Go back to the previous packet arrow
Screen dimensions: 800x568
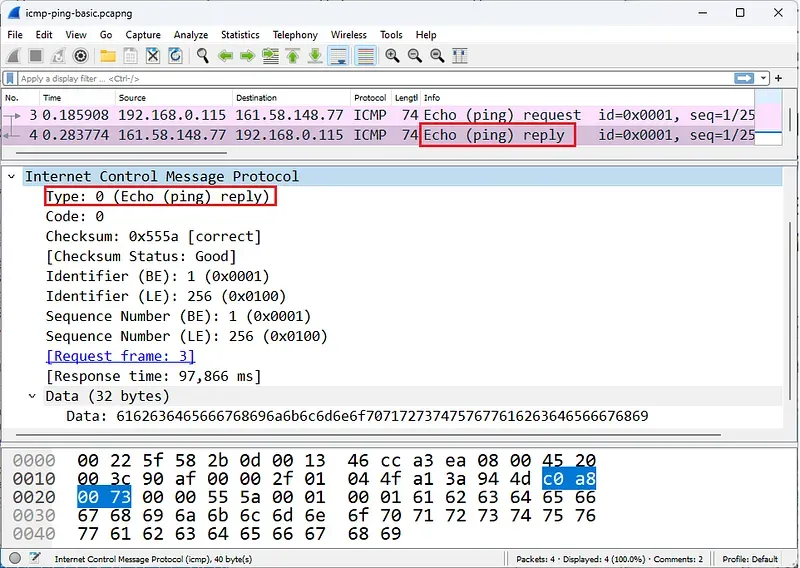coord(225,56)
